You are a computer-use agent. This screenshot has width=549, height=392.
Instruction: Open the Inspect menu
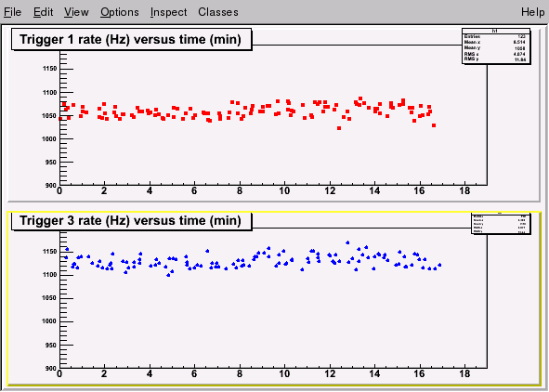click(x=168, y=12)
